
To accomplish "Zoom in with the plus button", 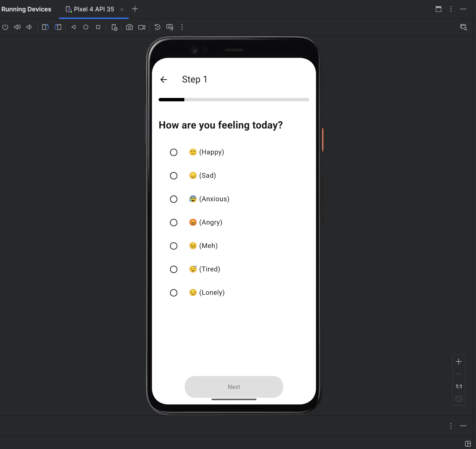I will [x=459, y=362].
